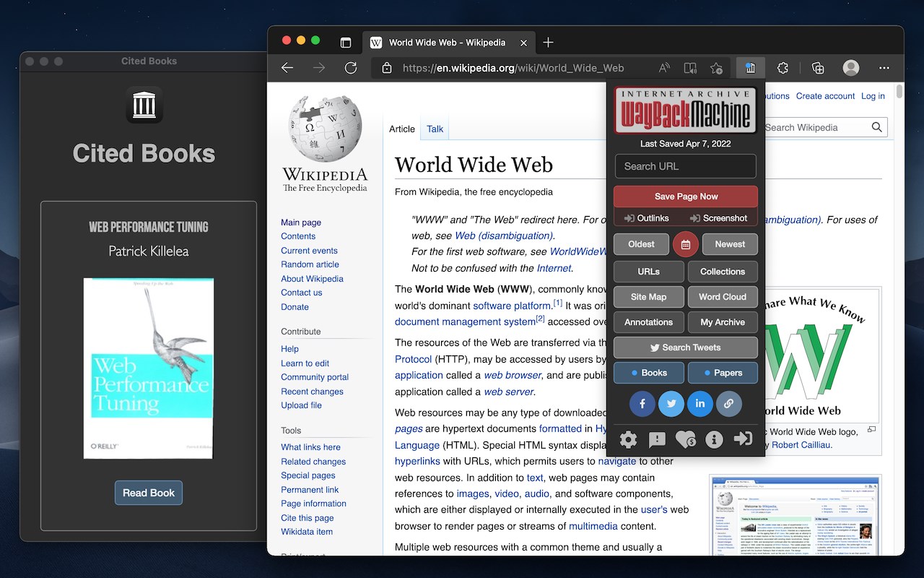Share page on LinkedIn
Viewport: 924px width, 578px height.
[x=699, y=404]
